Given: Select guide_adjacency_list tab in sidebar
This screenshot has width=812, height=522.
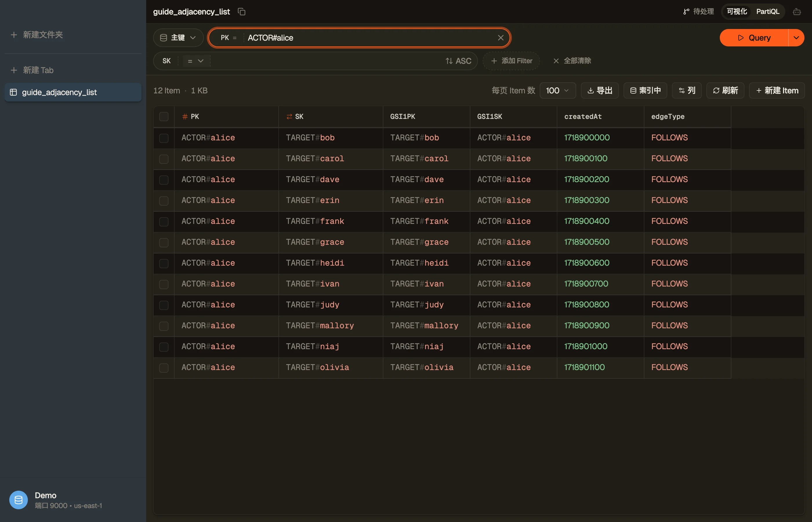Looking at the screenshot, I should [73, 92].
